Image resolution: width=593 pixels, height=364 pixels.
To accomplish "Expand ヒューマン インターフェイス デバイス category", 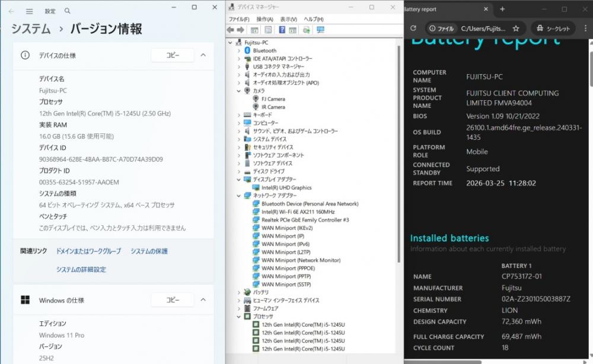I will (238, 300).
